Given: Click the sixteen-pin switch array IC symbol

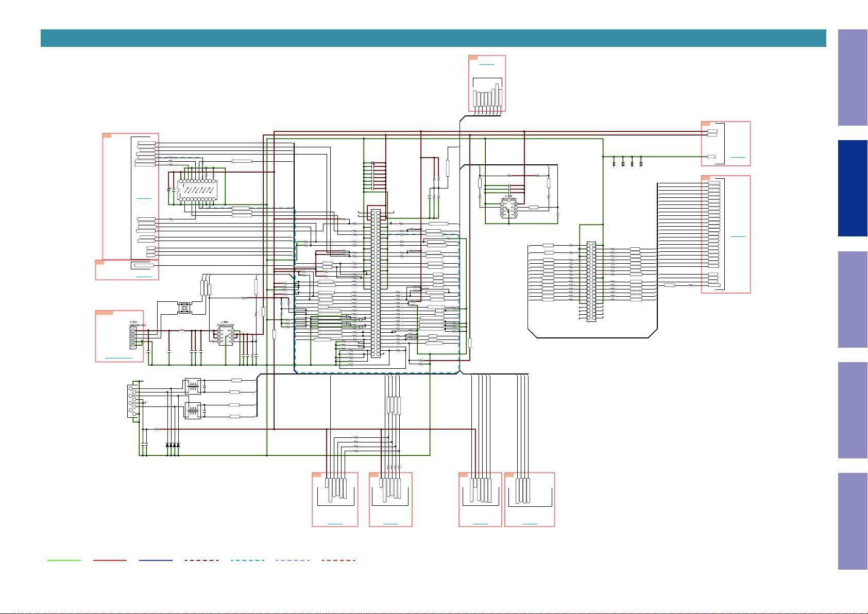Looking at the screenshot, I should coord(197,191).
